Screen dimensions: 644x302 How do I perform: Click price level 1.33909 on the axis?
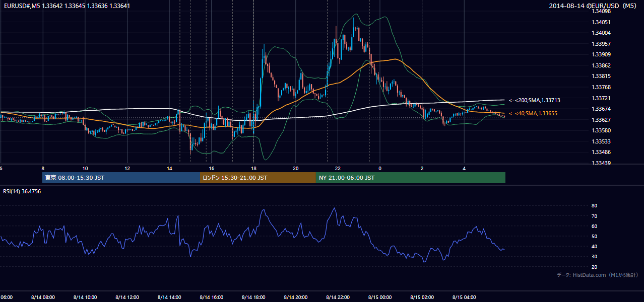(601, 54)
